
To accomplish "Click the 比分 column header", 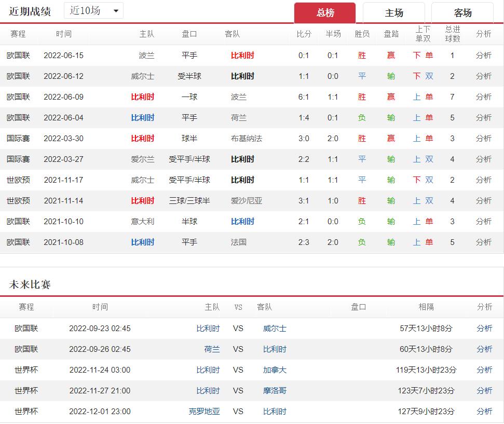I will click(304, 34).
